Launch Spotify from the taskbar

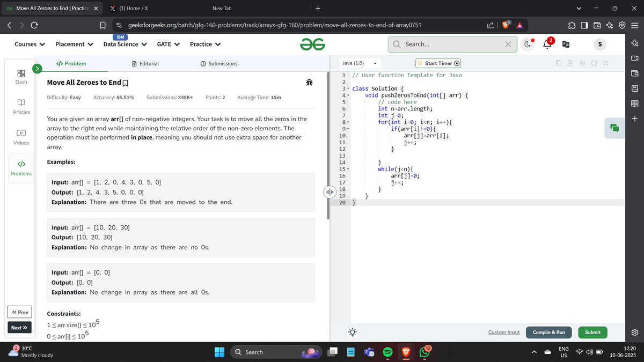point(387,352)
